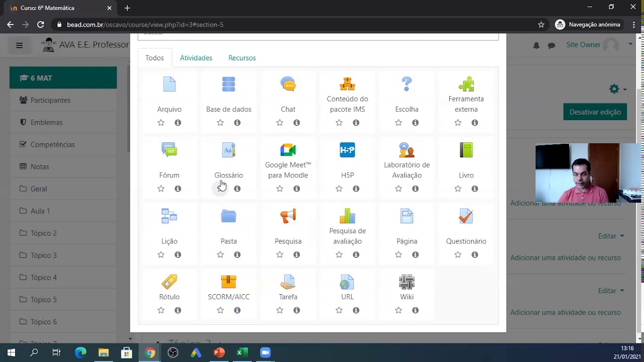Toggle the hamburger side panel button
The image size is (644, 362).
(x=19, y=45)
